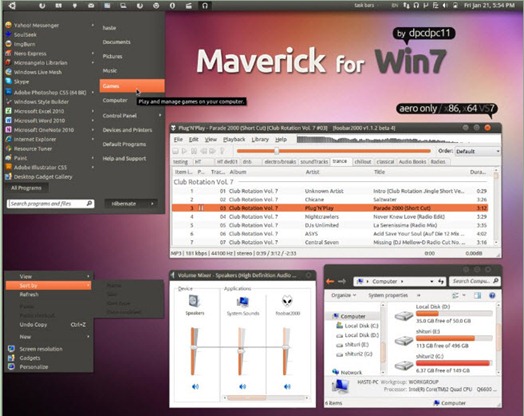Select the Nightcrawlers track row
The image size is (524, 416).
pyautogui.click(x=330, y=217)
